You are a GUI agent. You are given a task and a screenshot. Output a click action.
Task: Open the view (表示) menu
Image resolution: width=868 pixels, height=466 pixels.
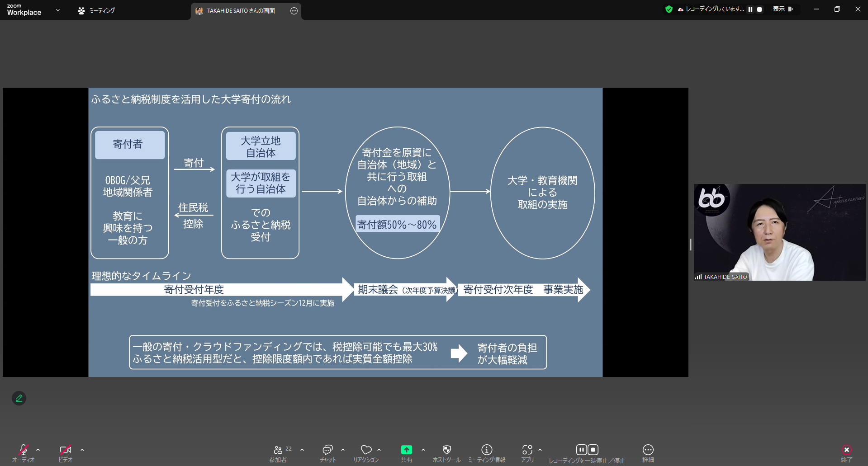(783, 9)
